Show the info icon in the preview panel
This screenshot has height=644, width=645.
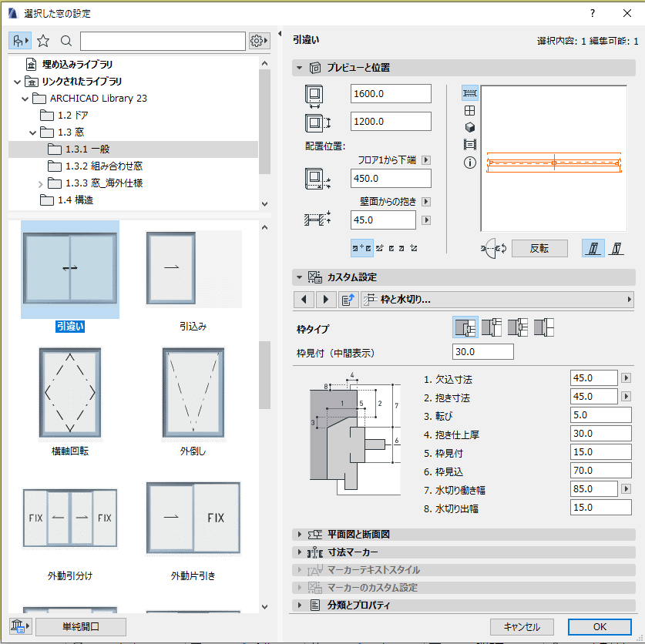coord(470,163)
